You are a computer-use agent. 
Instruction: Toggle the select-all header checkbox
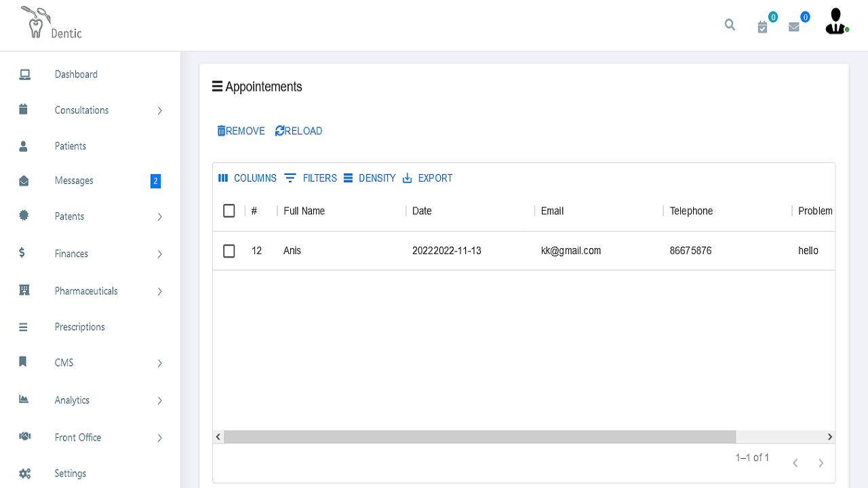click(229, 211)
